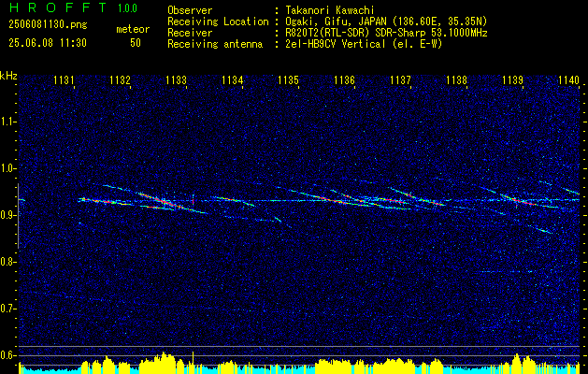Select the R820T2(RTL-SDR) SDR-Sharp 53.1000MHz text

(386, 33)
